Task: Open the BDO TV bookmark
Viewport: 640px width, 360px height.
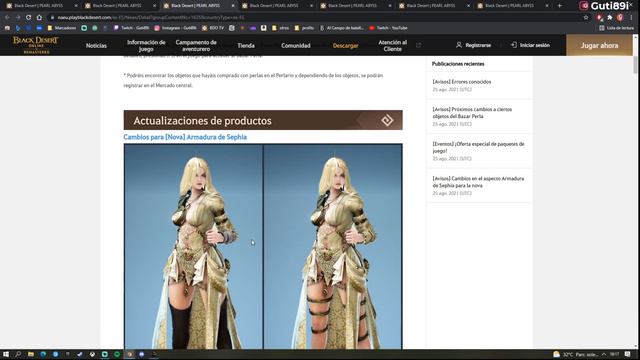Action: [x=213, y=28]
